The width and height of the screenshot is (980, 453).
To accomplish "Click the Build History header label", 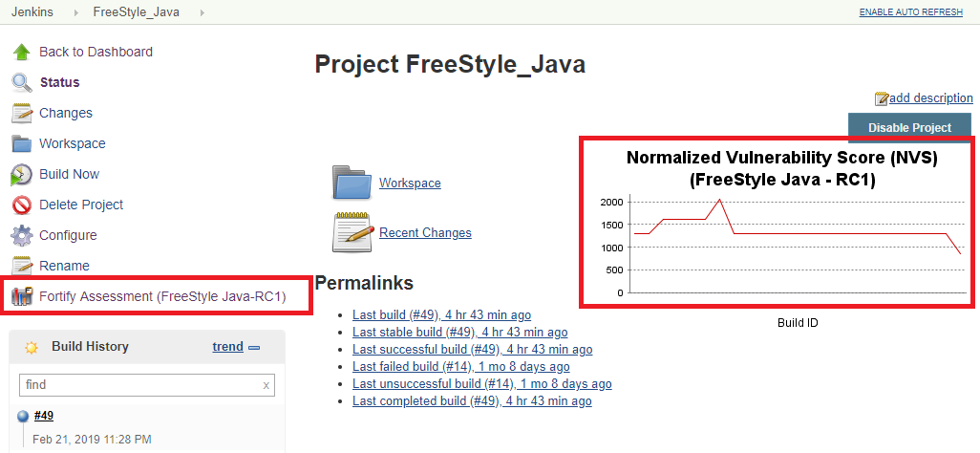I will click(90, 347).
